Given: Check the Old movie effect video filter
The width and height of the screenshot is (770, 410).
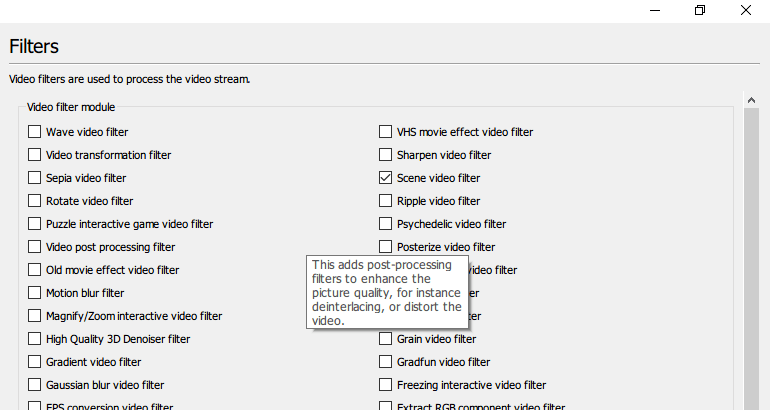Looking at the screenshot, I should [34, 270].
